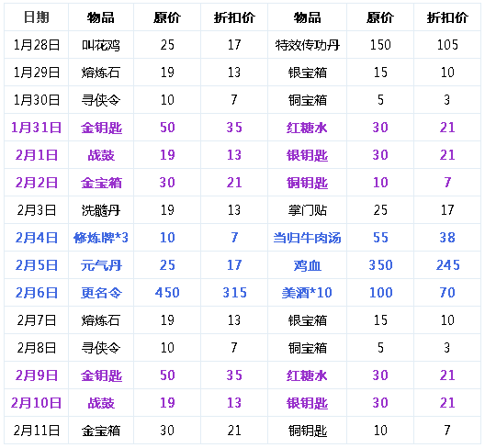Click the 当归牛肉汤 item cell
The image size is (485, 448).
pyautogui.click(x=307, y=238)
